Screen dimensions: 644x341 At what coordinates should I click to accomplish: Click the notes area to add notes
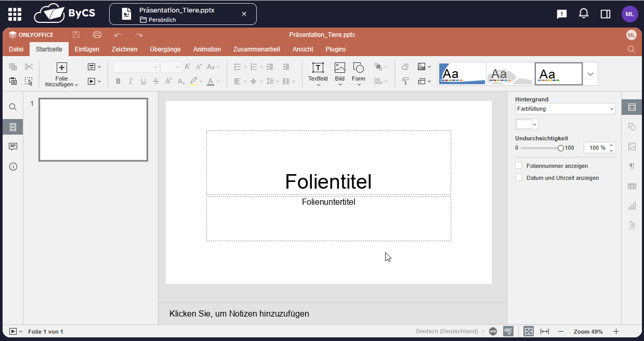point(239,313)
